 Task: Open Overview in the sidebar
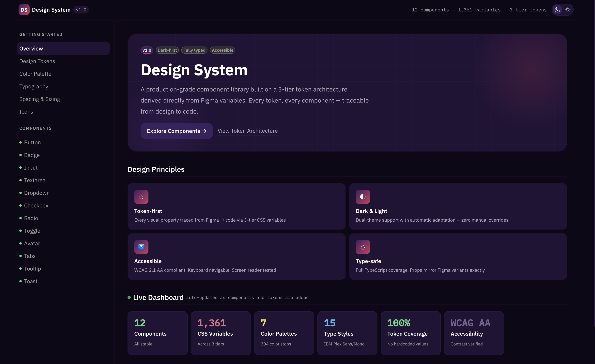[63, 49]
